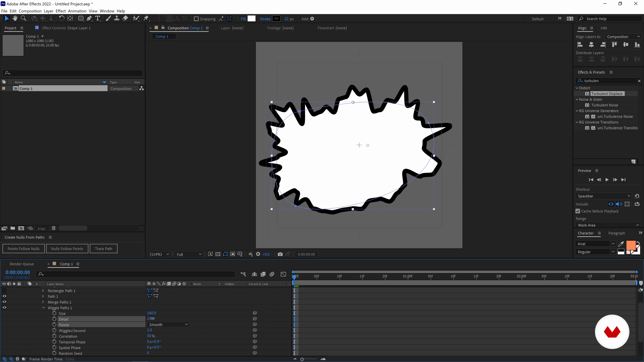Viewport: 644px width, 362px height.
Task: Select the Turbulent Displace effect
Action: coord(607,94)
